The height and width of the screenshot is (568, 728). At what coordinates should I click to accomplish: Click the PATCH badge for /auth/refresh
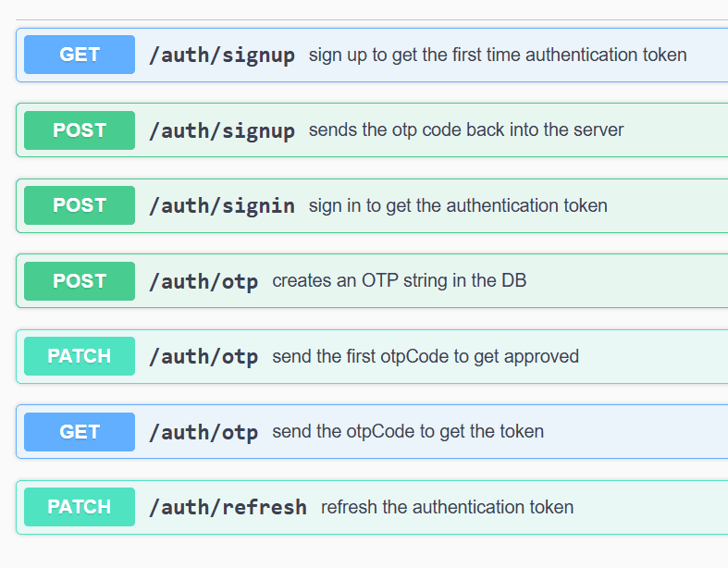(x=80, y=507)
